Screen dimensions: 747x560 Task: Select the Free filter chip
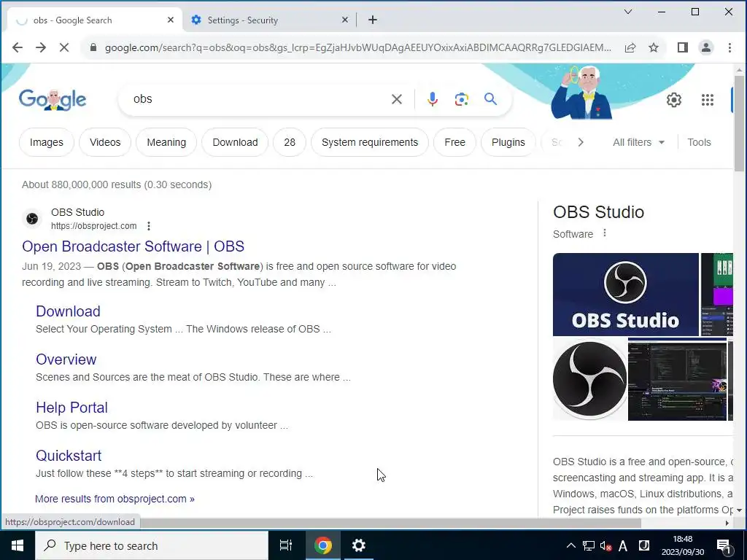pyautogui.click(x=454, y=142)
